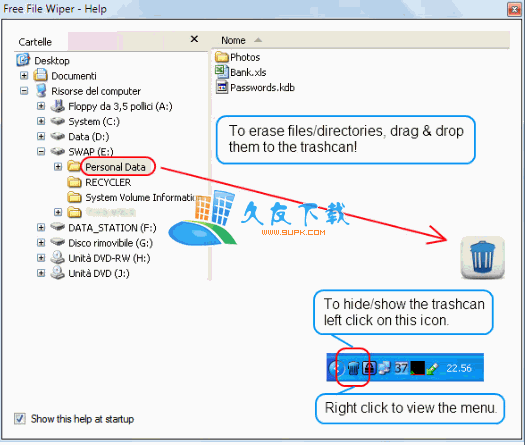Viewport: 525px width, 445px height.
Task: Click the trashcan icon in system tray
Action: pos(353,368)
